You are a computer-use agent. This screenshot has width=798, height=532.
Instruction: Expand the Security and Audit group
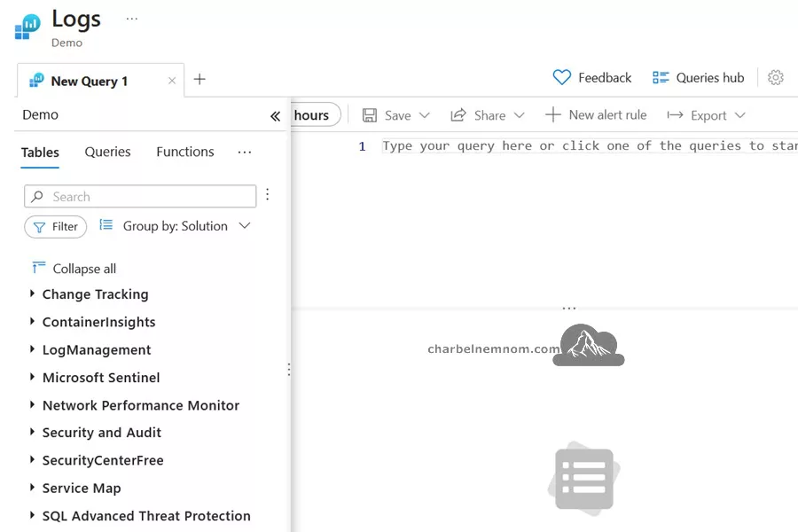(32, 432)
